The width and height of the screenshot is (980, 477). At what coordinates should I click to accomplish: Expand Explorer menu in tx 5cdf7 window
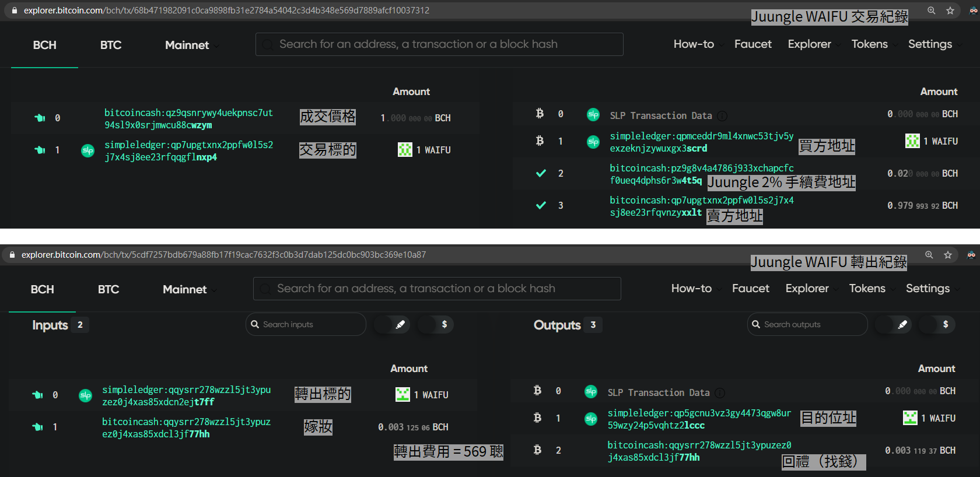[x=812, y=289]
